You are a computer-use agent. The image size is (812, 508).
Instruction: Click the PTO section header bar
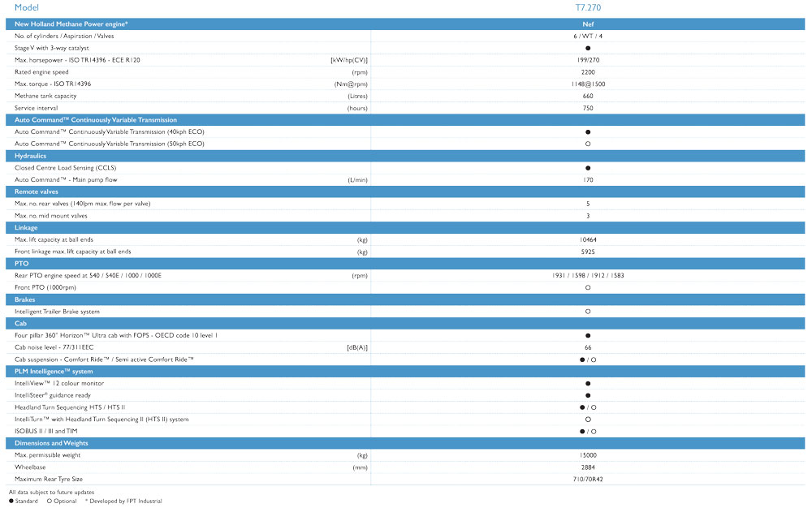21,264
